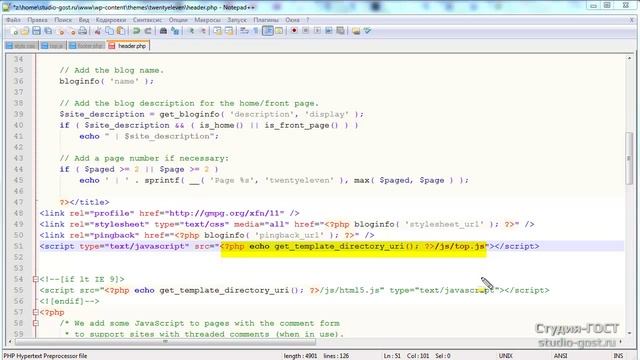Cut selection with the scissors icon

pos(98,31)
